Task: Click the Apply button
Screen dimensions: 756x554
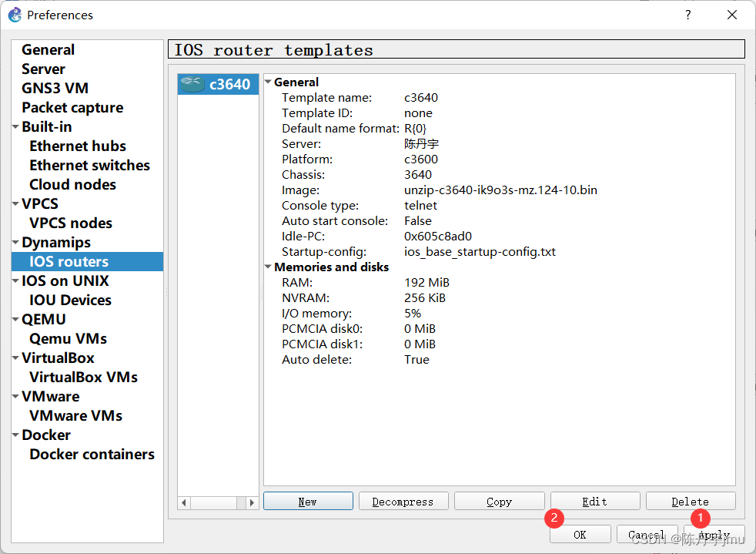Action: coord(714,535)
